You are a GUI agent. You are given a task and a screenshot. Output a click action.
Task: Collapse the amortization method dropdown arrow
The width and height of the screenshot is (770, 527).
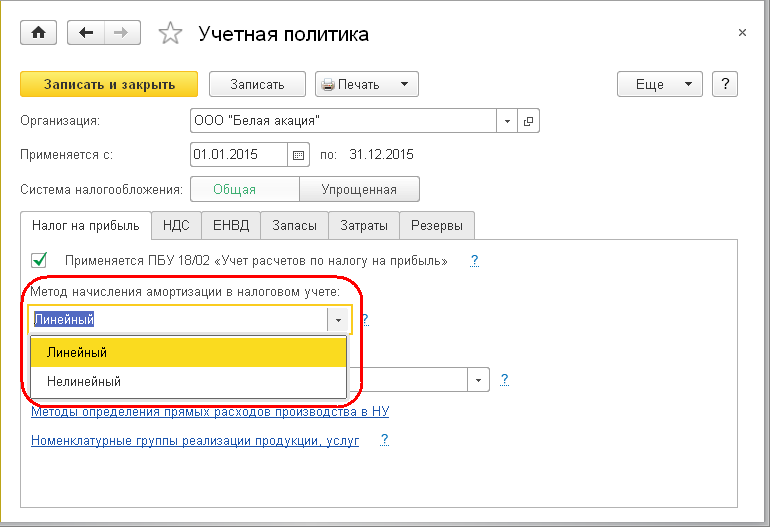338,320
